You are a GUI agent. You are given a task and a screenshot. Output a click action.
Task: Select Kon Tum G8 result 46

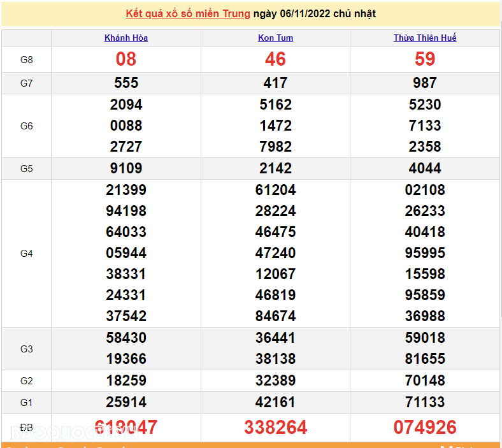(275, 59)
